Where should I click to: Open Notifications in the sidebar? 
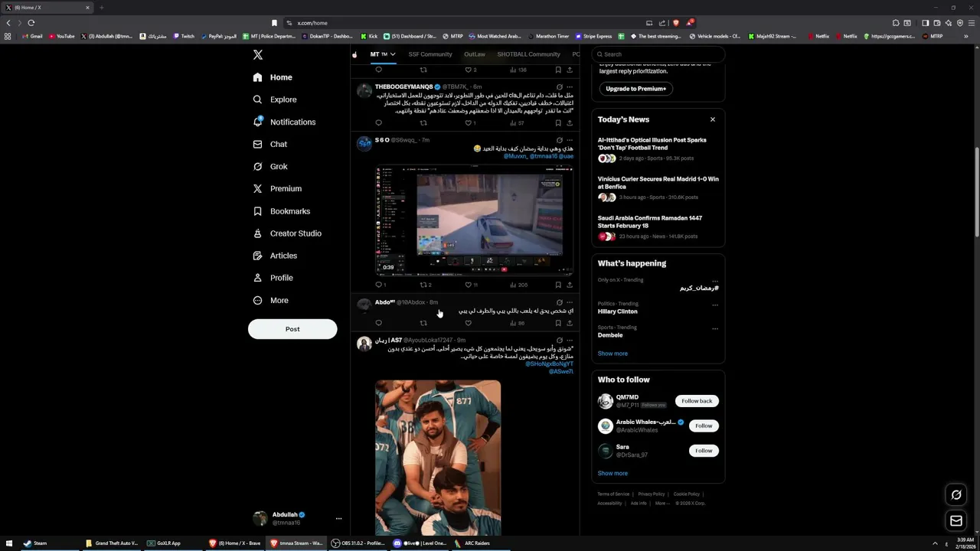(284, 122)
